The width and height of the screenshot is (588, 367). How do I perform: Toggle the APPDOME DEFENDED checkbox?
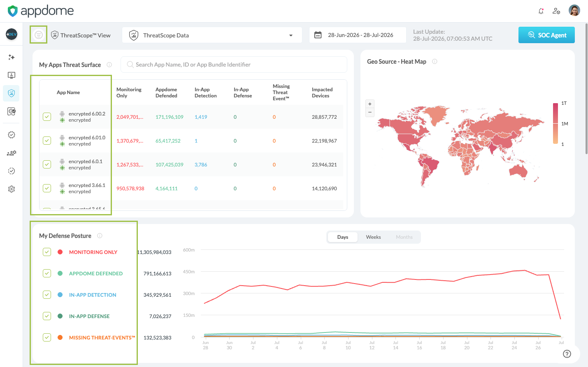coord(47,273)
